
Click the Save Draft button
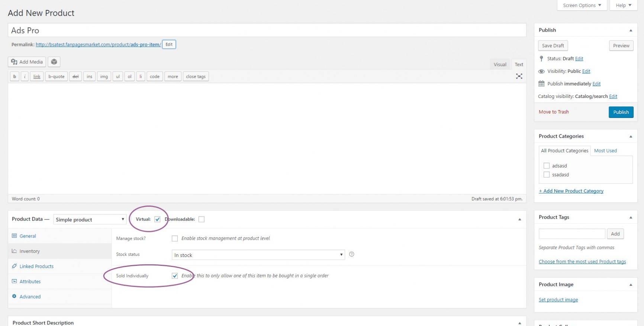click(x=553, y=46)
